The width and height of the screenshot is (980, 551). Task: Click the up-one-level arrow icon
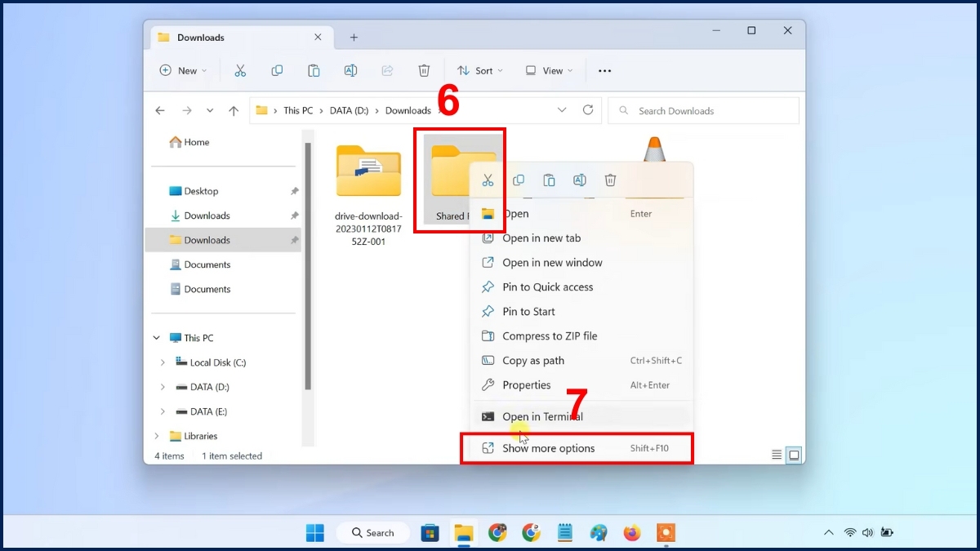click(234, 109)
